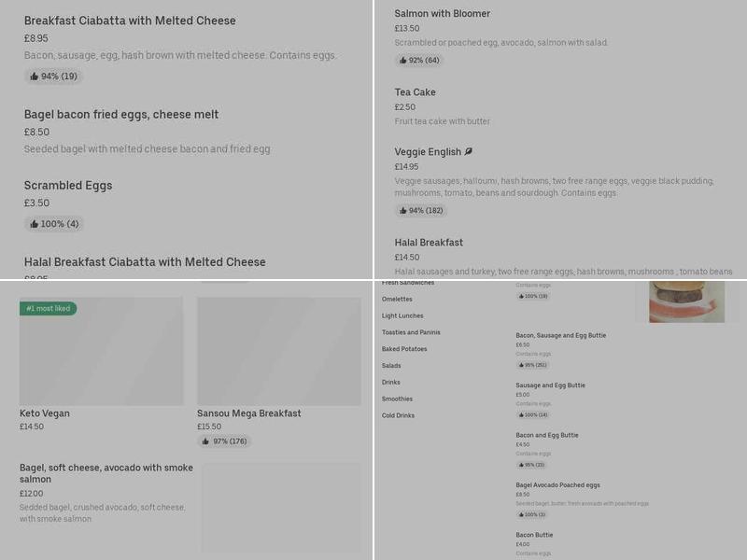
Task: Click the 94% rating badge under Veggie English
Action: (421, 212)
